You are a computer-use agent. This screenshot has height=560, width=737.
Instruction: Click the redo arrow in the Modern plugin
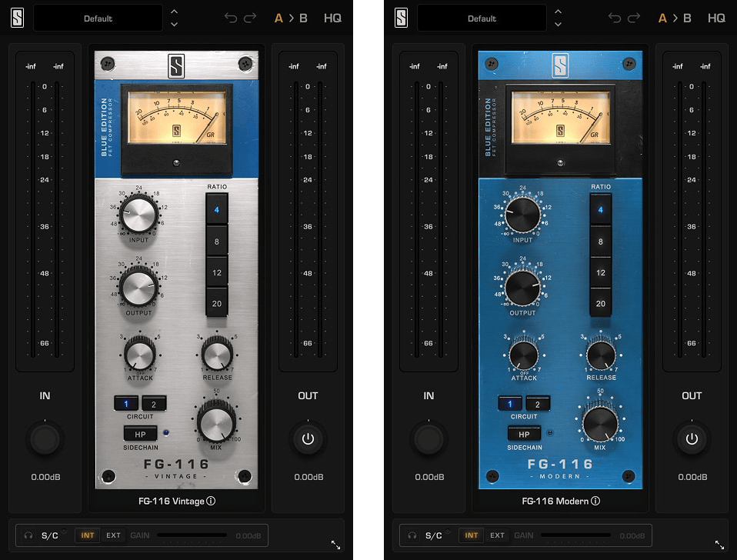point(633,18)
